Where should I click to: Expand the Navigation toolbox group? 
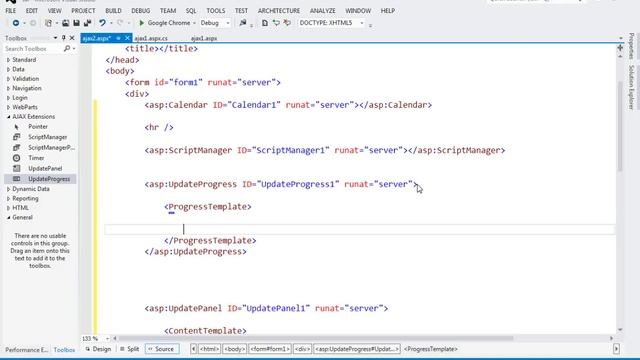[9, 88]
